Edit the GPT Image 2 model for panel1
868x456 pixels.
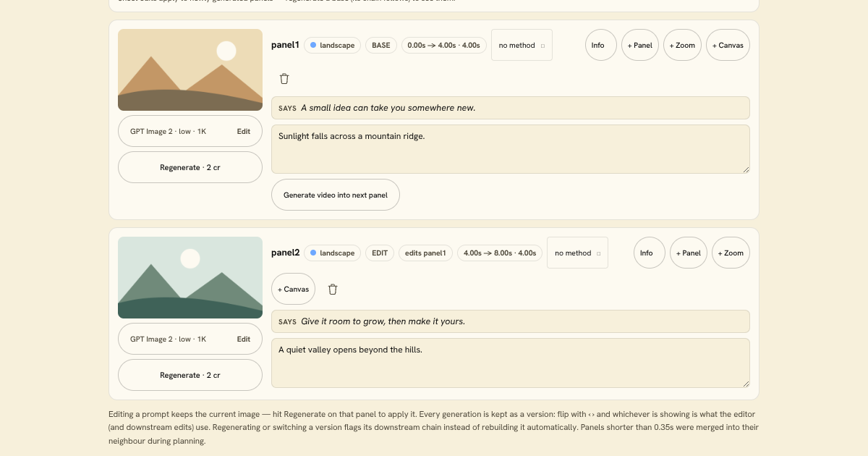[x=190, y=131]
